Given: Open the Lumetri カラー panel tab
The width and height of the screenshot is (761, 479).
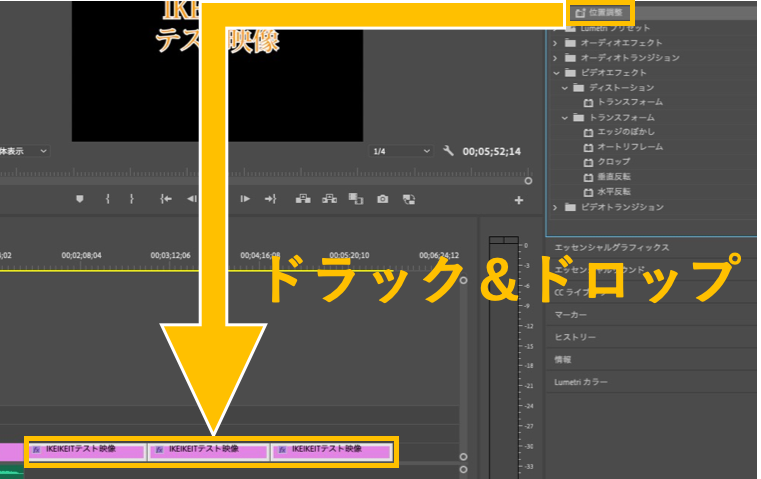Looking at the screenshot, I should click(580, 382).
